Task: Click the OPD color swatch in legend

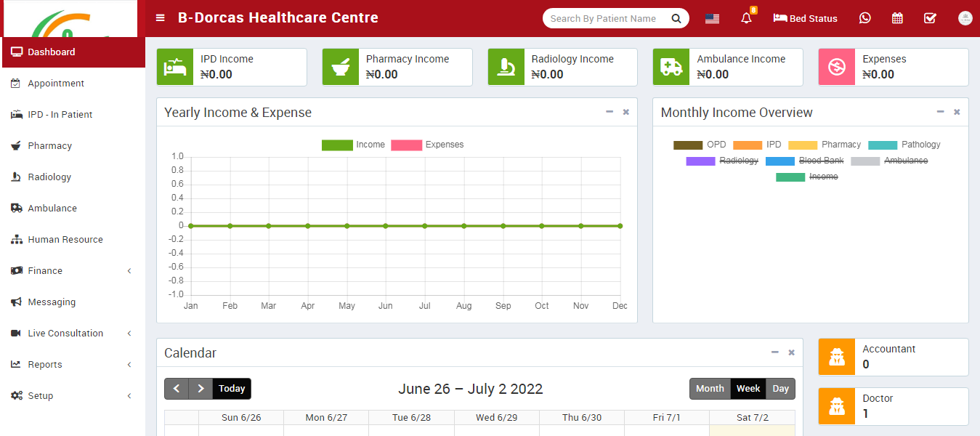Action: point(688,145)
